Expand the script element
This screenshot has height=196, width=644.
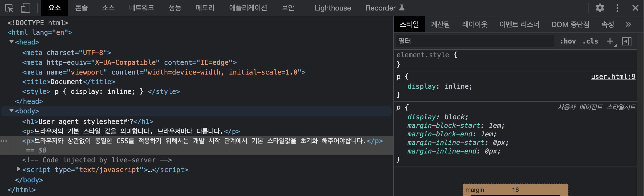tap(19, 169)
